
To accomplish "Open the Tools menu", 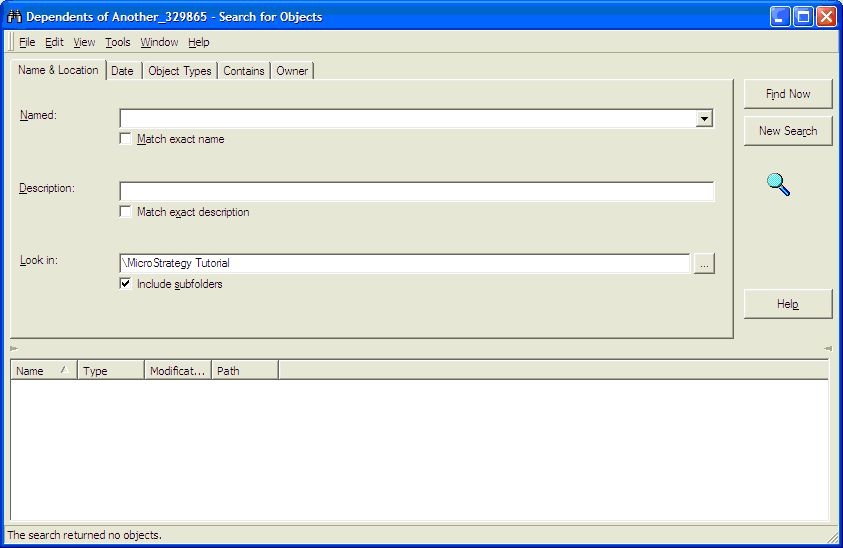I will pos(118,42).
